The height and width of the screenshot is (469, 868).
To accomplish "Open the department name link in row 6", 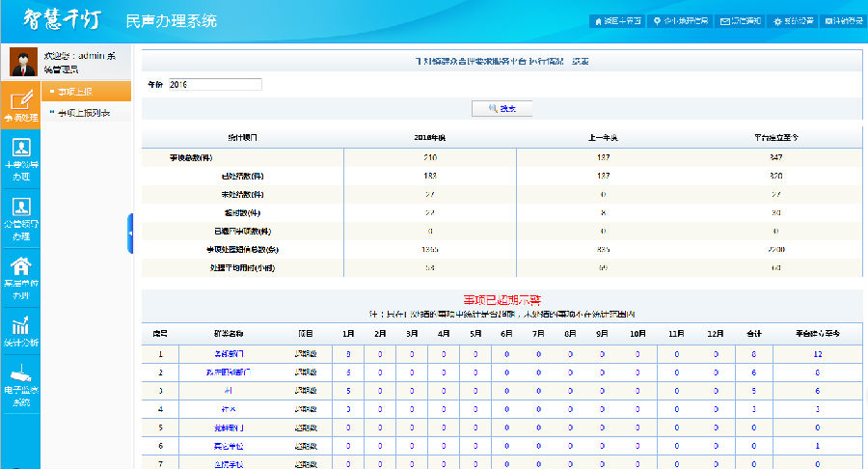I will coord(229,446).
